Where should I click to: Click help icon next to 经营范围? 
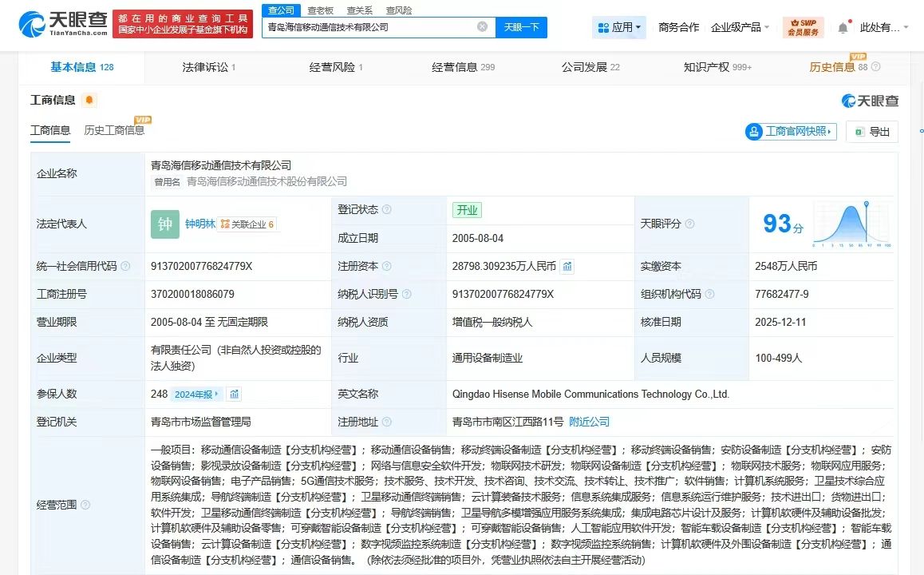pyautogui.click(x=85, y=505)
